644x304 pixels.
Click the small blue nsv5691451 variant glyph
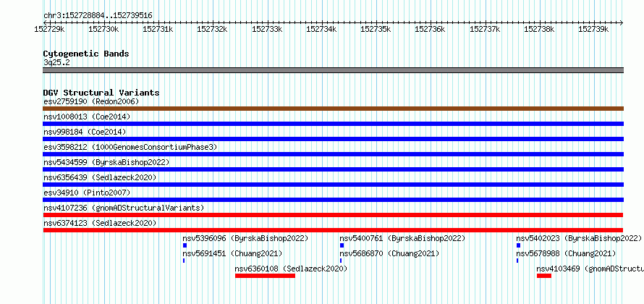pyautogui.click(x=184, y=261)
